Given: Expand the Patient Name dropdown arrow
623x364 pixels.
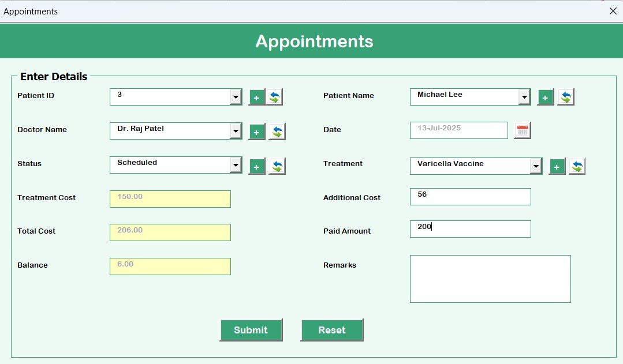Looking at the screenshot, I should coord(524,97).
